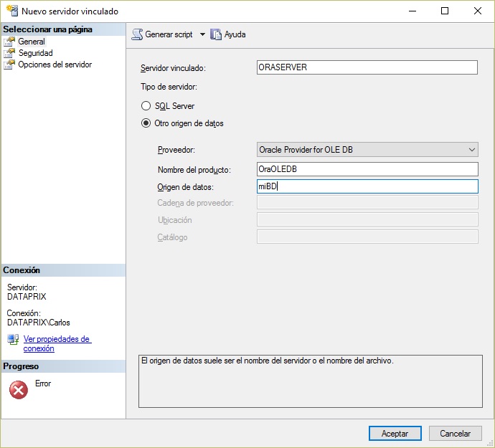The height and width of the screenshot is (448, 495).
Task: Open the Opciones del servidor page
Action: 55,65
